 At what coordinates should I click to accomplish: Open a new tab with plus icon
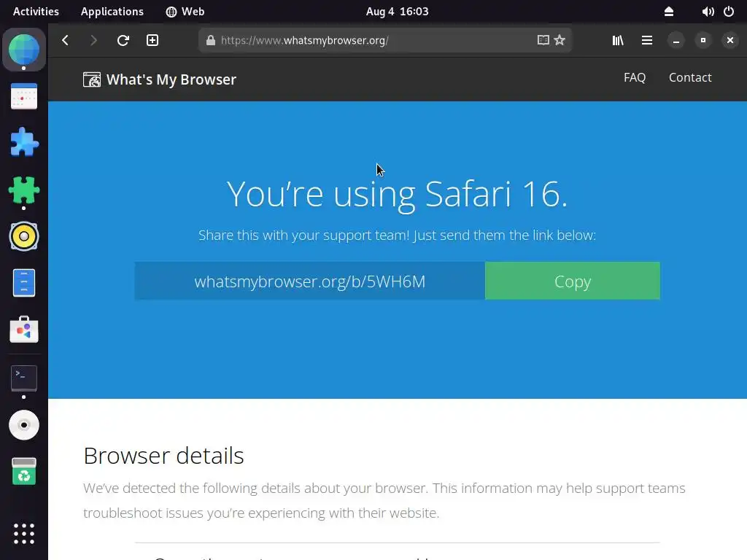(152, 41)
